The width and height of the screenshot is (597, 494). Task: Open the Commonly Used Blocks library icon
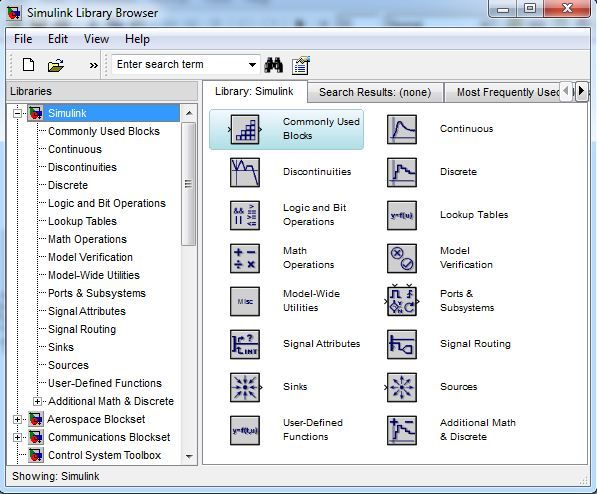(245, 129)
